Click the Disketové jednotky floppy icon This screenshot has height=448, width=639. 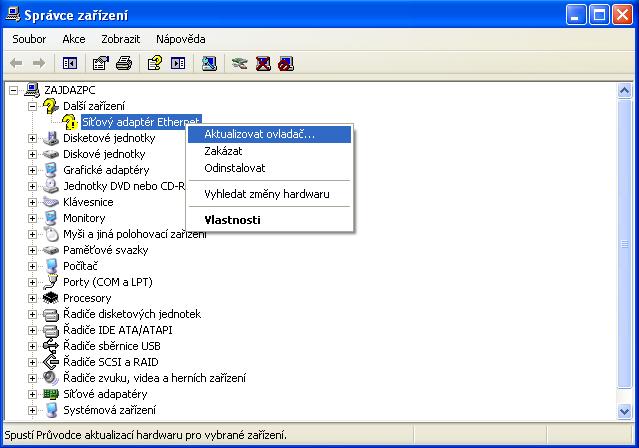[51, 138]
